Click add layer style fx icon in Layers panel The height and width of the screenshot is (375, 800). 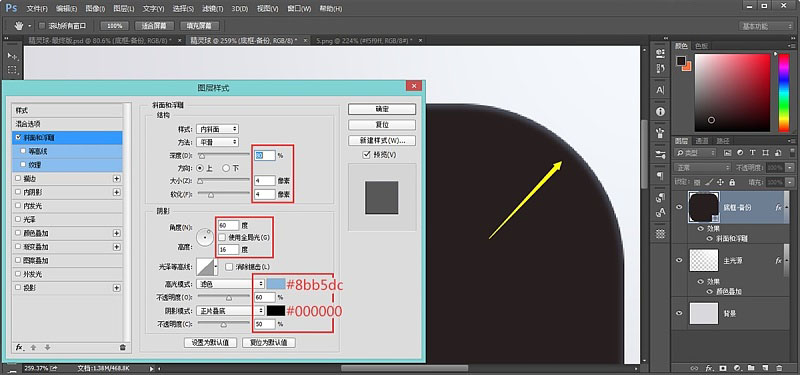709,368
